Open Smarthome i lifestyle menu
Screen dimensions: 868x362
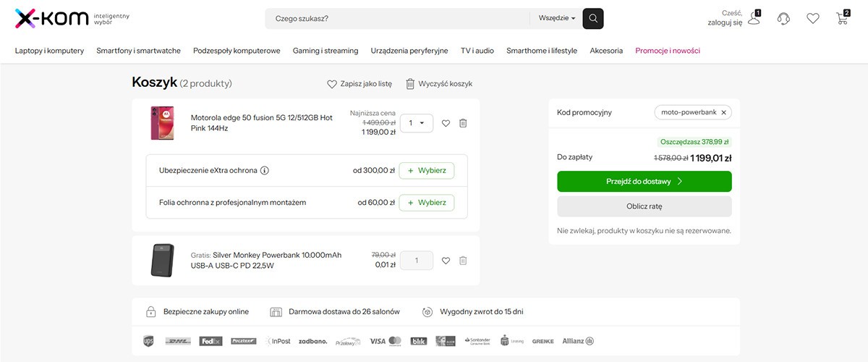[542, 51]
